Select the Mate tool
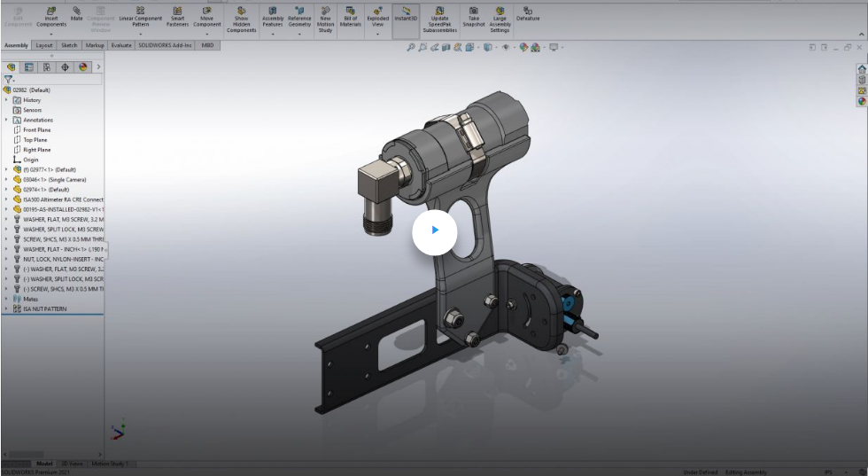The width and height of the screenshot is (868, 476). coord(77,11)
